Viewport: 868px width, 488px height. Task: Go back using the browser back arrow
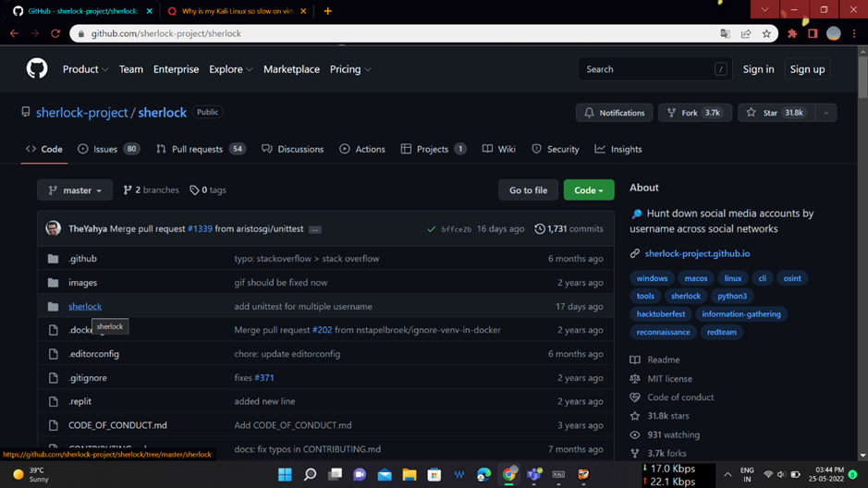15,34
